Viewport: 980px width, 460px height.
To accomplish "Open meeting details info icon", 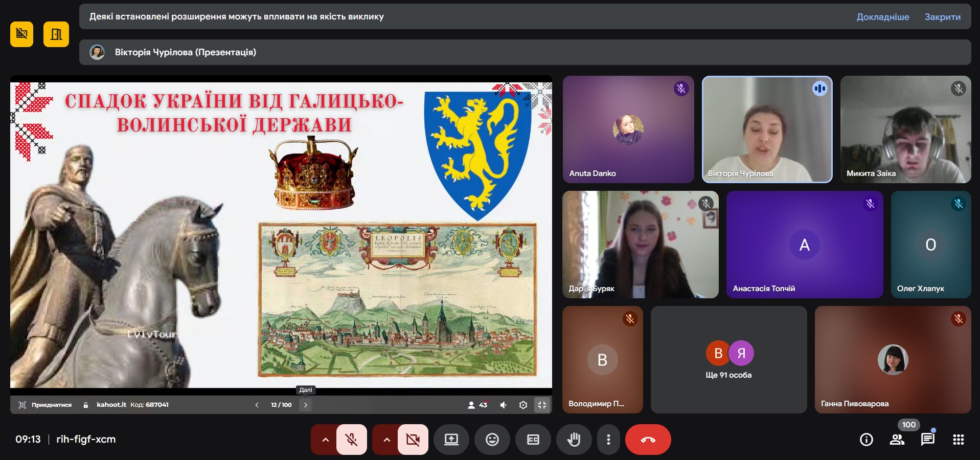I will coord(867,440).
